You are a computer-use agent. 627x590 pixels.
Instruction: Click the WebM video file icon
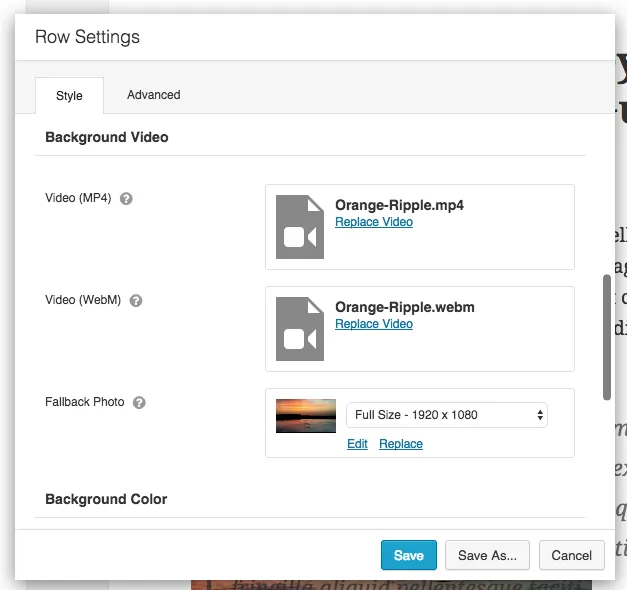(300, 329)
